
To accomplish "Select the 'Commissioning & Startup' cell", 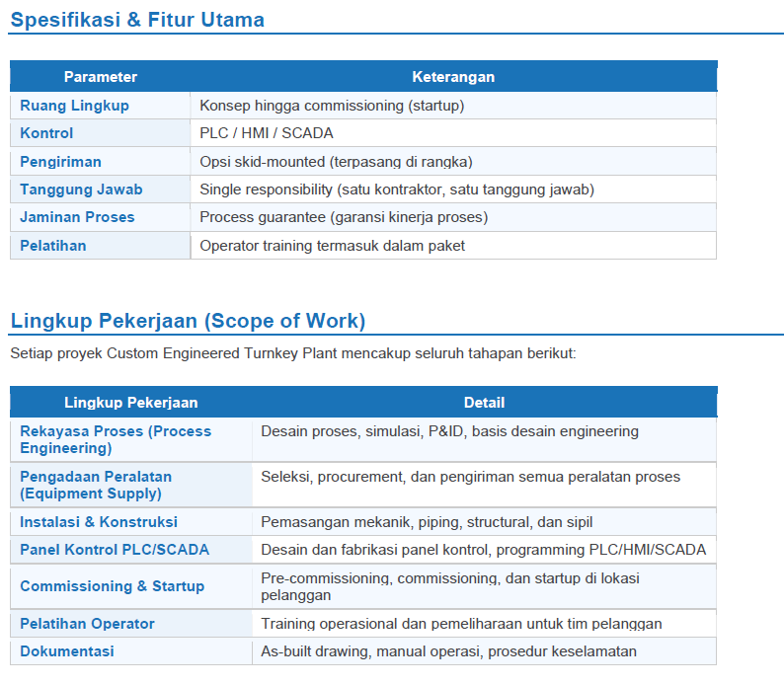I will (131, 586).
